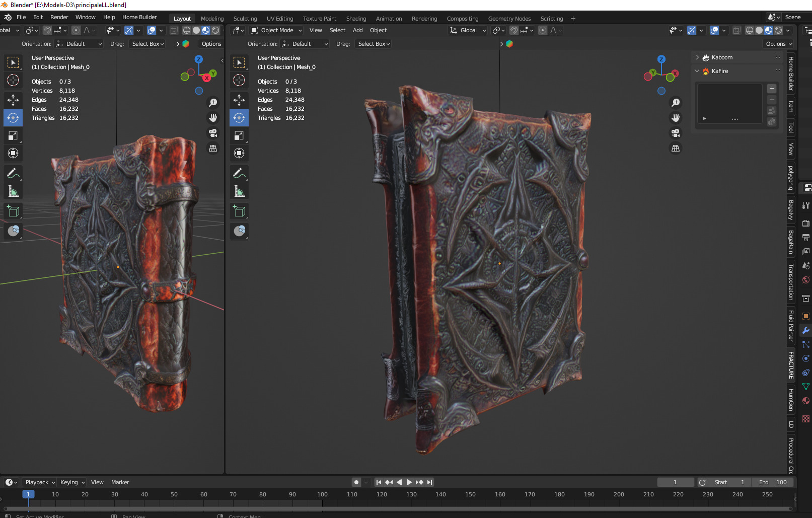Open the editor type clock icon in timeline
Image resolution: width=812 pixels, height=518 pixels.
pos(11,482)
